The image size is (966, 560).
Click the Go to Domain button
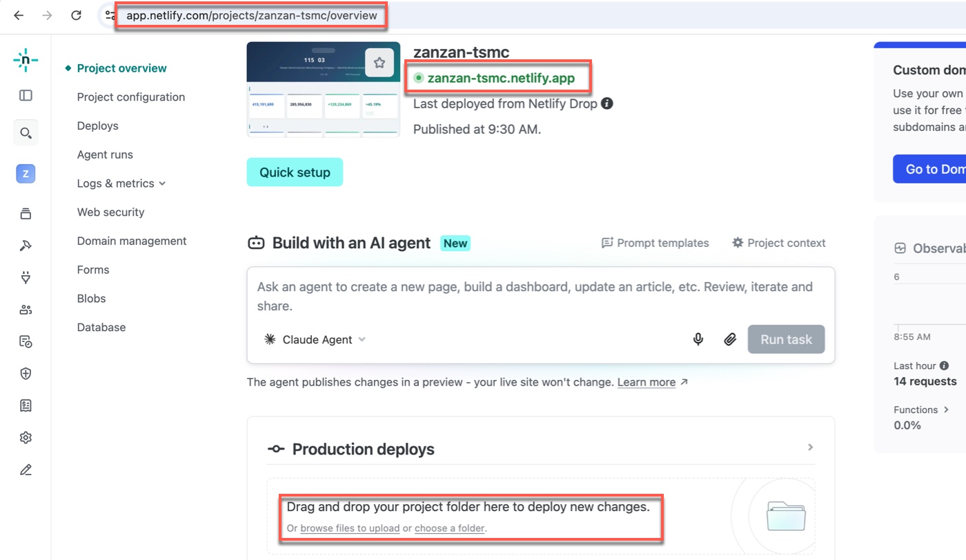tap(929, 169)
